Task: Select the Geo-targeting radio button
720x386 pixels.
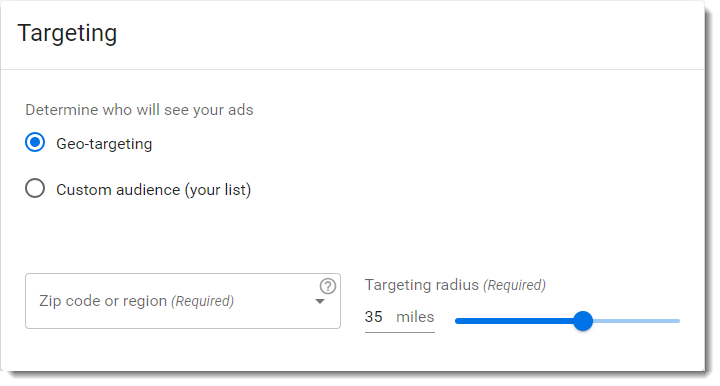Action: [x=35, y=142]
